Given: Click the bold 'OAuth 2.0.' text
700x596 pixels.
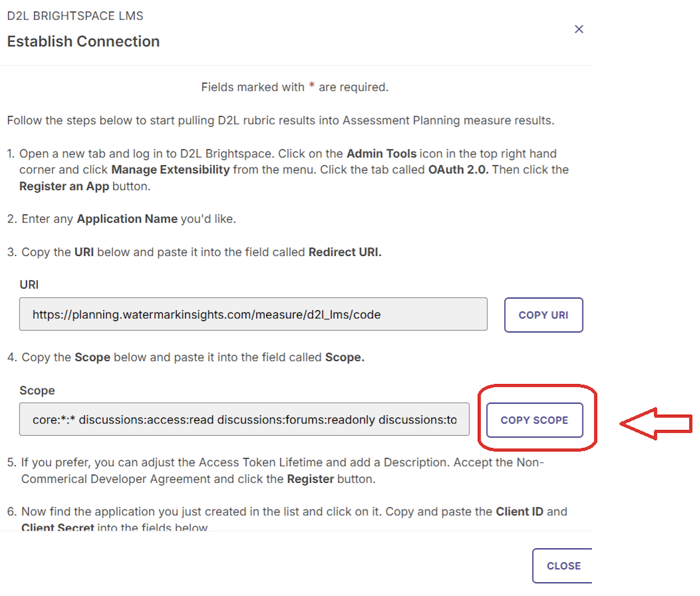Looking at the screenshot, I should pos(458,169).
